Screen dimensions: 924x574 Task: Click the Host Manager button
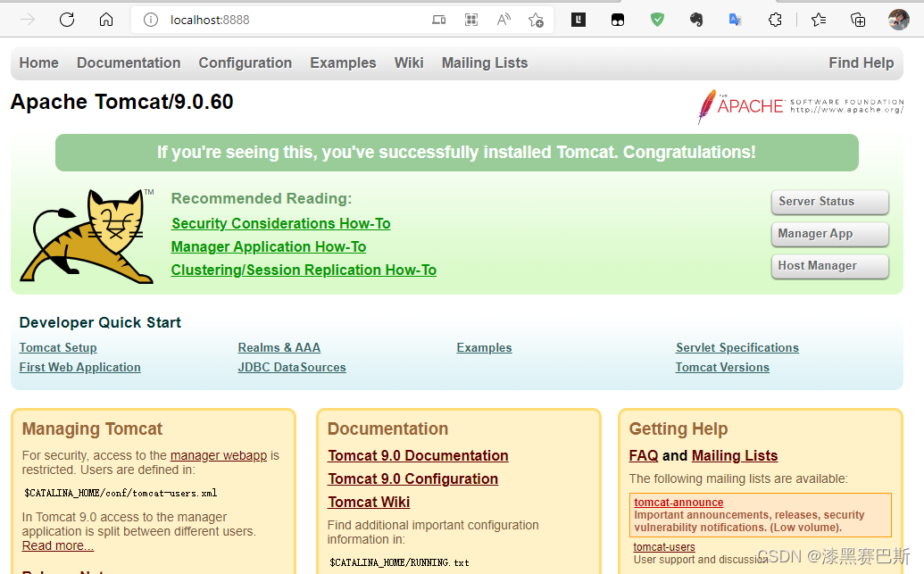pos(829,266)
